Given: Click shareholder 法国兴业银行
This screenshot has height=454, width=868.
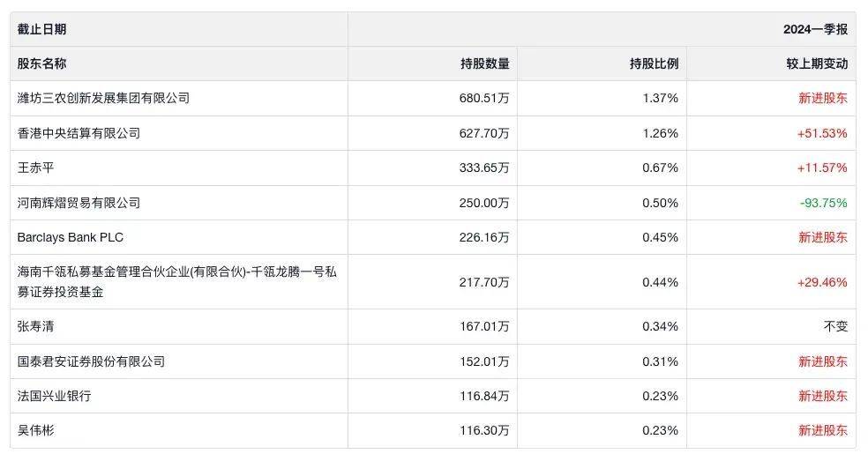Looking at the screenshot, I should tap(55, 396).
